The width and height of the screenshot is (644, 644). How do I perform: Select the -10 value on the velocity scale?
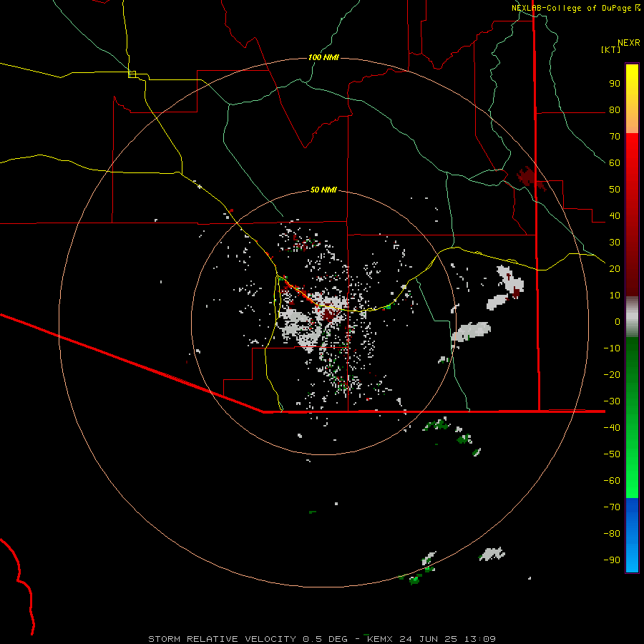pos(612,348)
